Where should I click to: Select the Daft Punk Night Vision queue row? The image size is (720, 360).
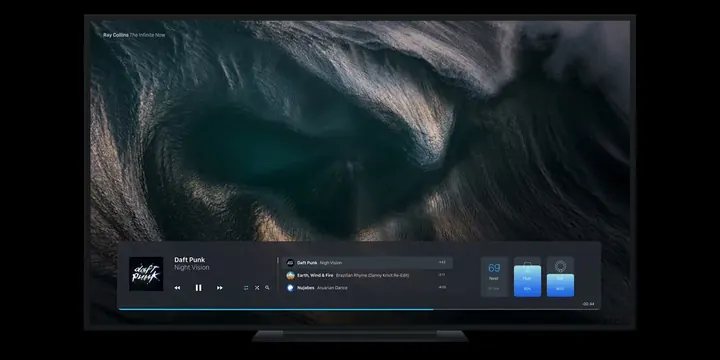pyautogui.click(x=367, y=263)
